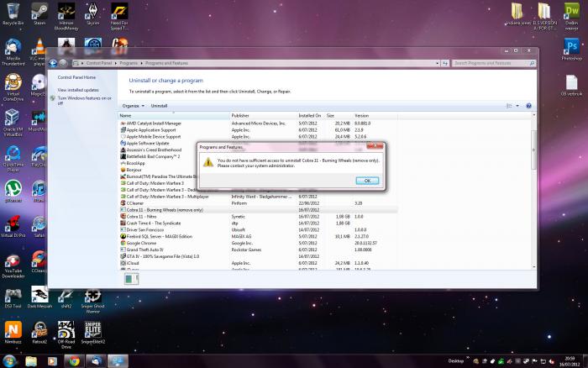Select the Dreamweaver desktop shortcut

[571, 17]
